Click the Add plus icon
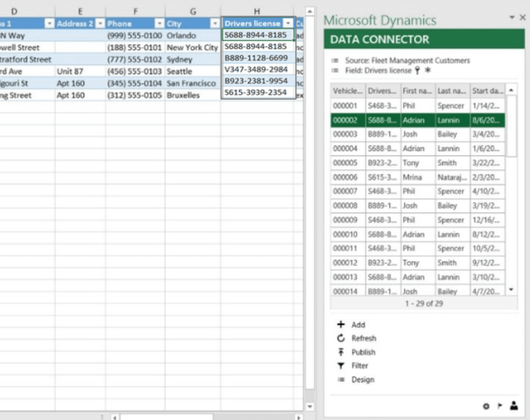Screen dimensions: 530x420 coord(341,324)
